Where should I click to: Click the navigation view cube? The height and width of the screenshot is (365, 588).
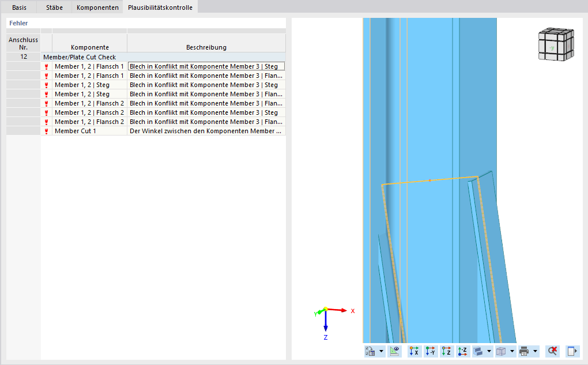556,44
